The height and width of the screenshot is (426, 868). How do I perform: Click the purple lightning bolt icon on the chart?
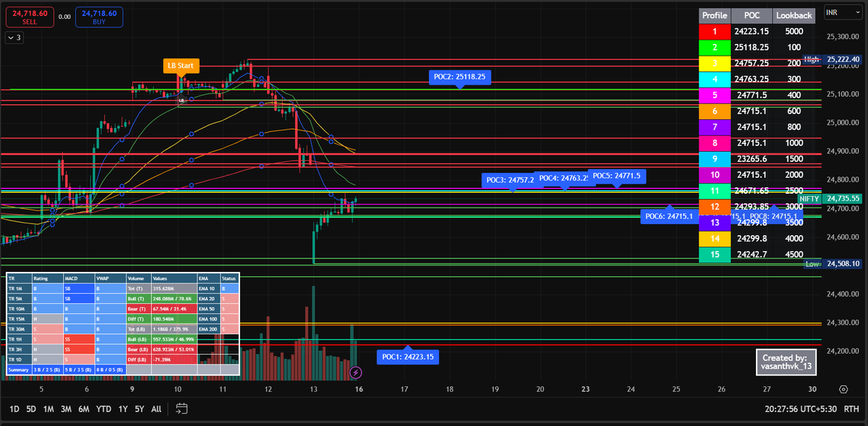coord(356,372)
